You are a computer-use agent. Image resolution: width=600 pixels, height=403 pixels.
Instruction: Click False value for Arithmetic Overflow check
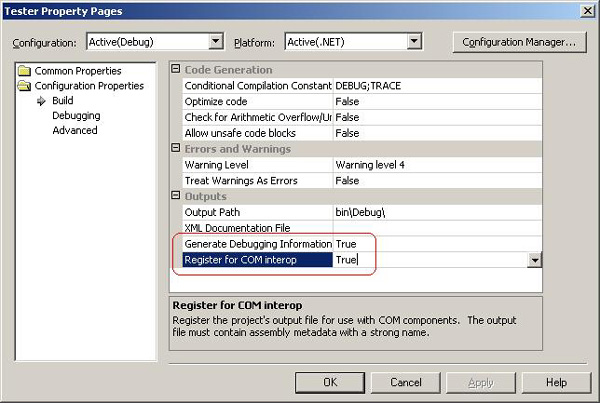437,117
